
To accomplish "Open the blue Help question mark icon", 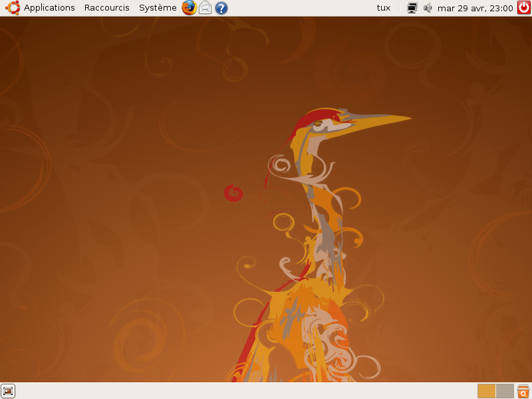I will [221, 8].
